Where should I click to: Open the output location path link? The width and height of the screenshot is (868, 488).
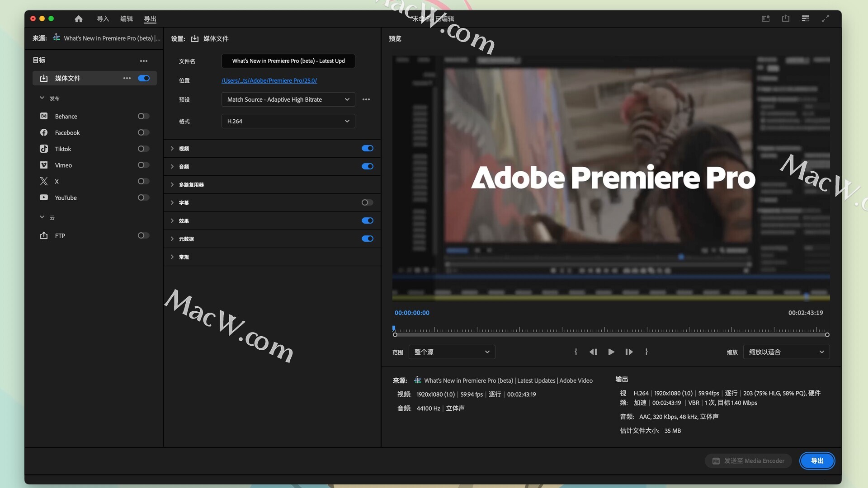pyautogui.click(x=269, y=80)
